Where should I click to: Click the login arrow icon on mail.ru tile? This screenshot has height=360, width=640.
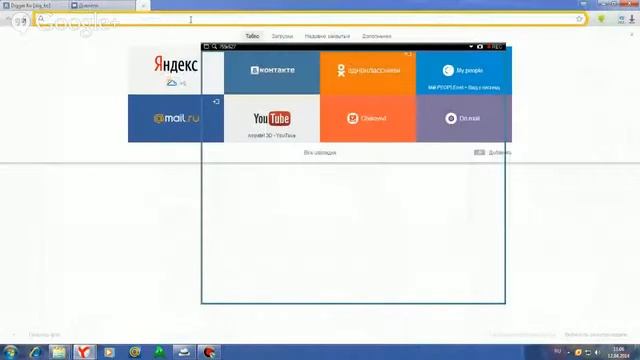click(216, 101)
